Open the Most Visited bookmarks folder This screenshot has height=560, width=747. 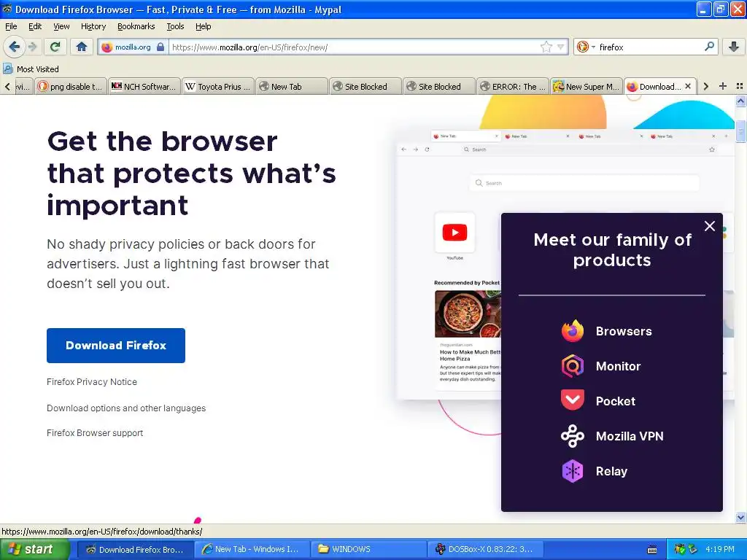[x=31, y=69]
